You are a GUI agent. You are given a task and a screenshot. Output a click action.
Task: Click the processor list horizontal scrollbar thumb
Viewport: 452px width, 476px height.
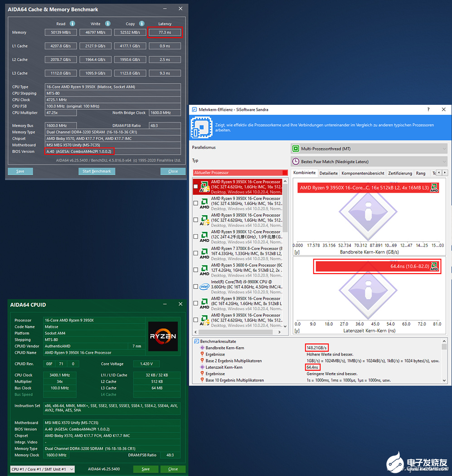236,332
